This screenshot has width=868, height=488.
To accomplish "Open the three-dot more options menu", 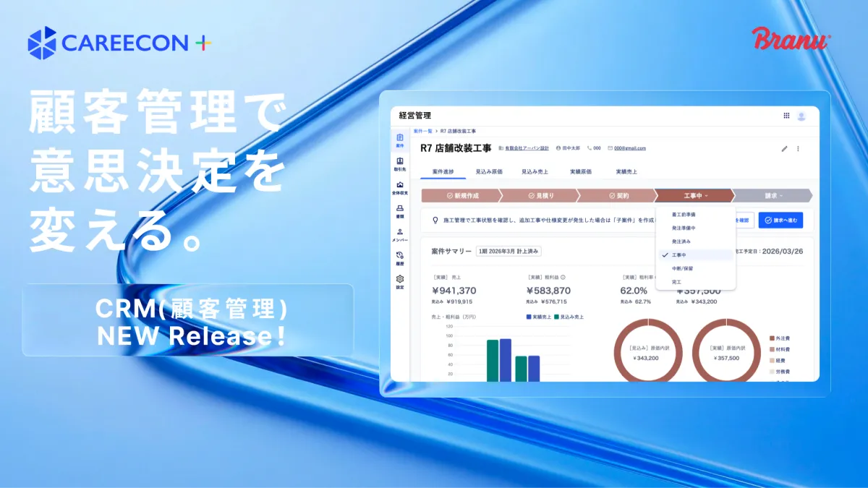I will click(x=799, y=149).
